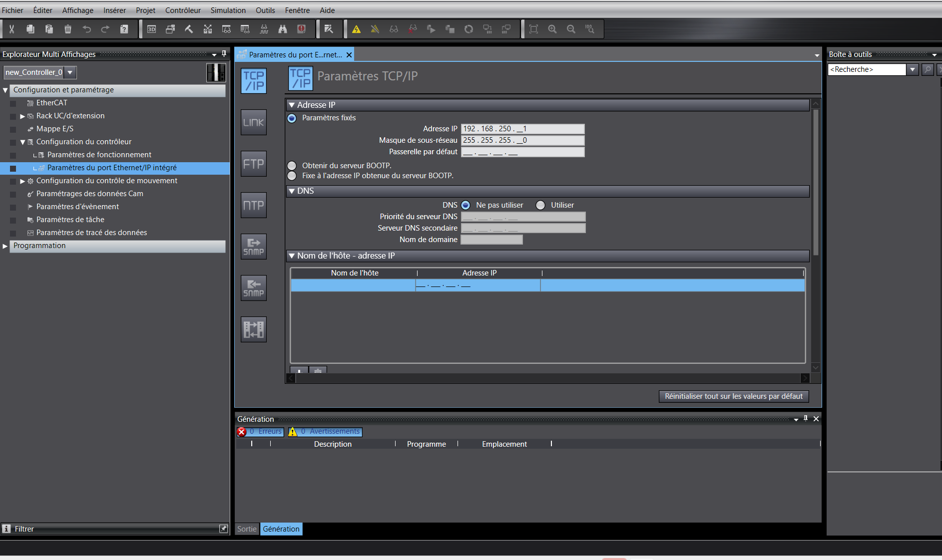Select the DNS 'Utiliser' radio button
The width and height of the screenshot is (942, 560).
(x=540, y=205)
